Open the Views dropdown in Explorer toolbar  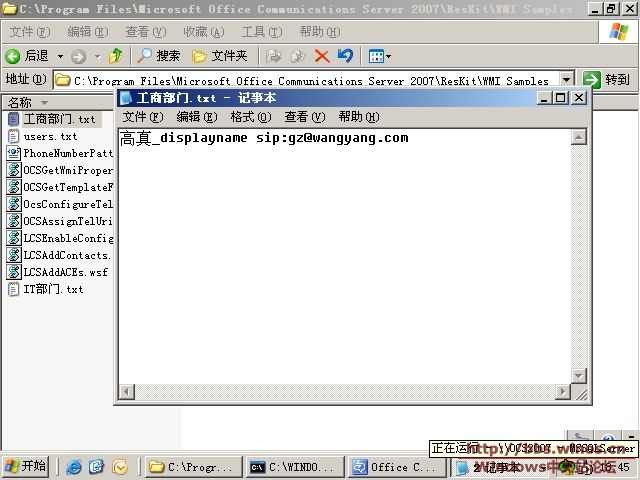coord(379,56)
